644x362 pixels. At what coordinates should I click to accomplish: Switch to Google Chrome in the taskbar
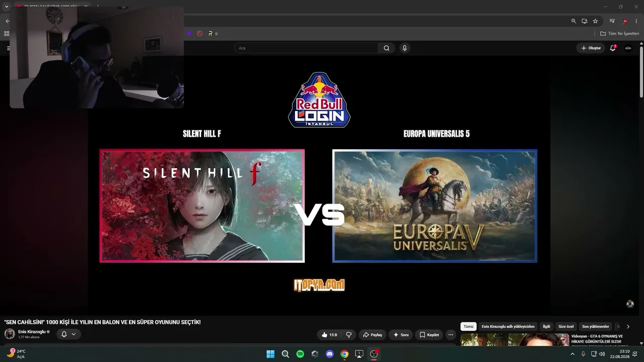(x=344, y=354)
